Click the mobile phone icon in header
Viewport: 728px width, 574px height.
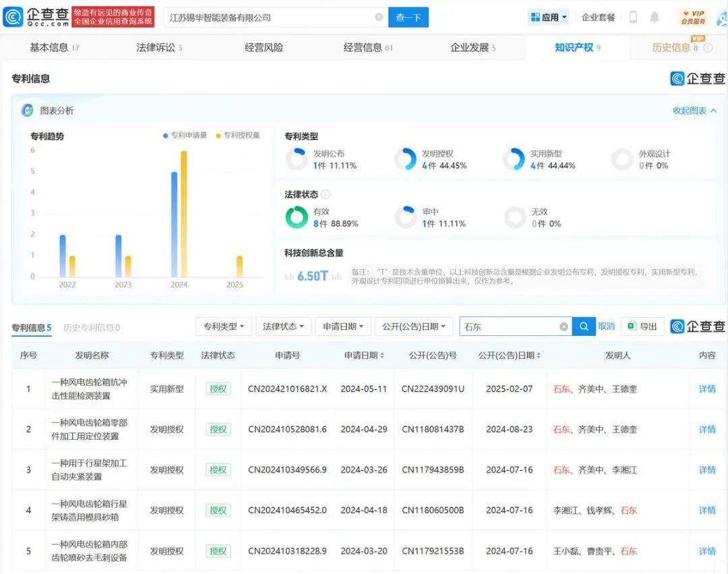pyautogui.click(x=633, y=18)
